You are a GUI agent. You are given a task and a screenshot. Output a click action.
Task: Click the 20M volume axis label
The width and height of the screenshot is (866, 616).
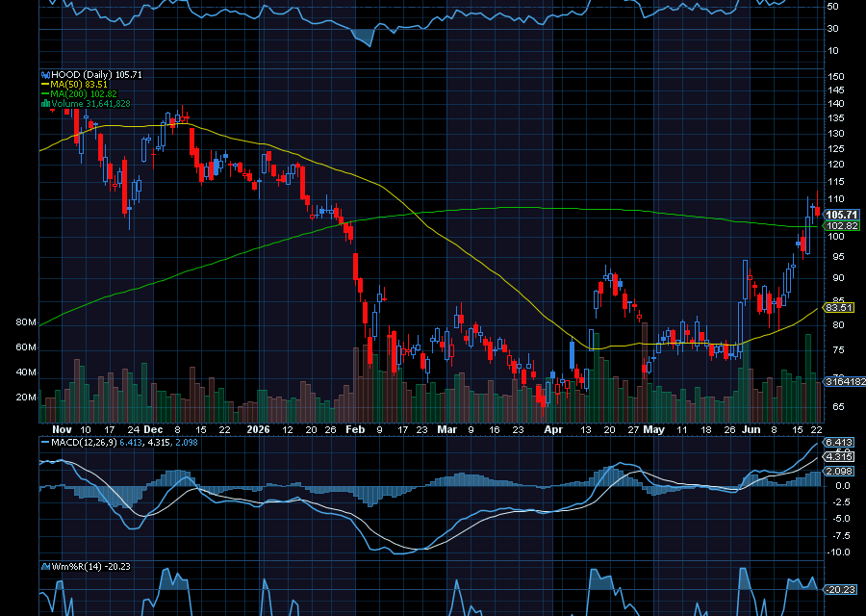26,398
